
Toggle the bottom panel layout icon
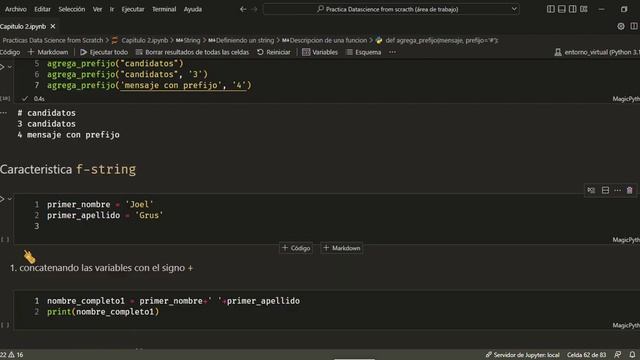[562, 9]
